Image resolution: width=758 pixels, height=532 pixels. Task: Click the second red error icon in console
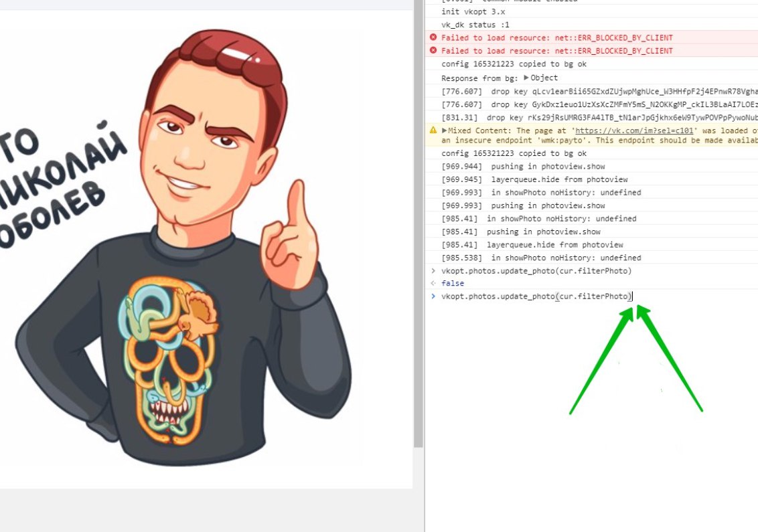(433, 51)
